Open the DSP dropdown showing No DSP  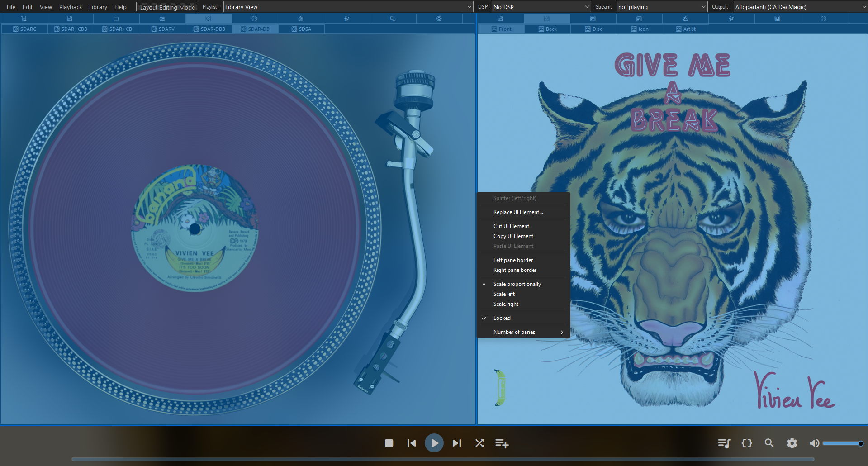coord(541,7)
